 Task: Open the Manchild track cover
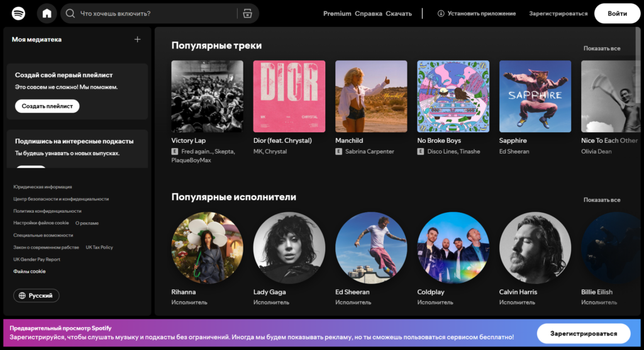(x=371, y=96)
